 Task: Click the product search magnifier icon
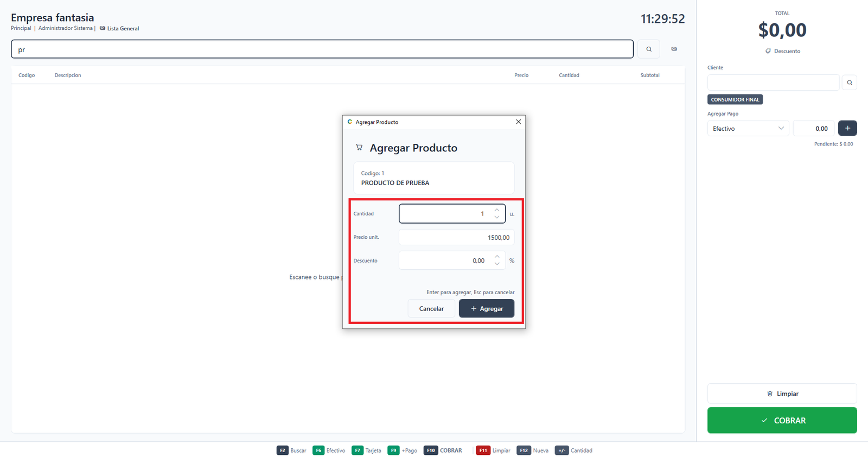point(648,49)
